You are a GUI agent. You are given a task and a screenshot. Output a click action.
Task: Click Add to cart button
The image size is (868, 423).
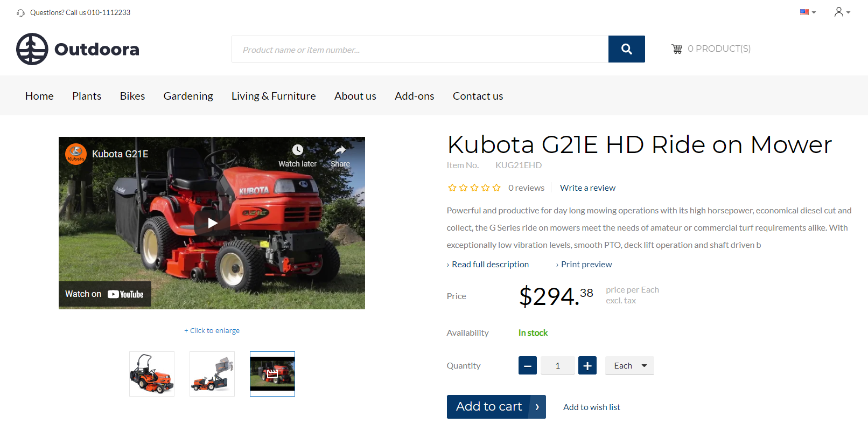pos(496,407)
